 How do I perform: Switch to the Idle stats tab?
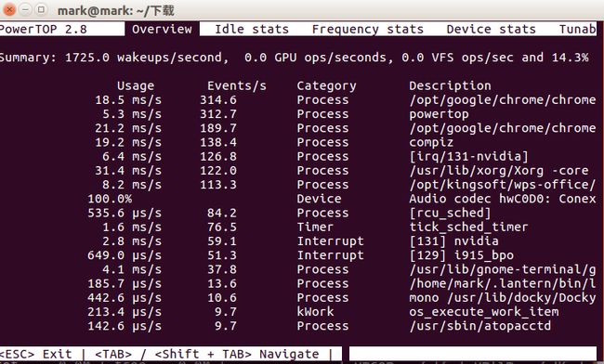(252, 29)
